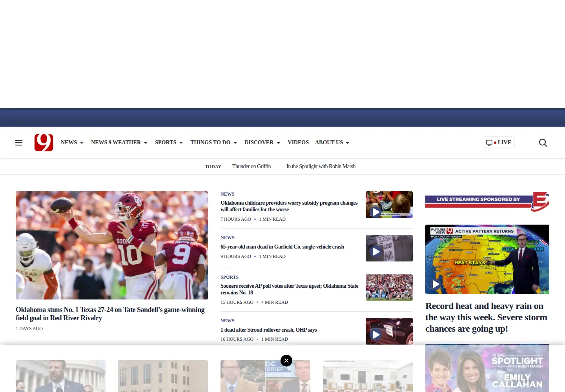This screenshot has width=565, height=392.
Task: Open the Oklahoma stuns Texas headline
Action: pyautogui.click(x=110, y=314)
